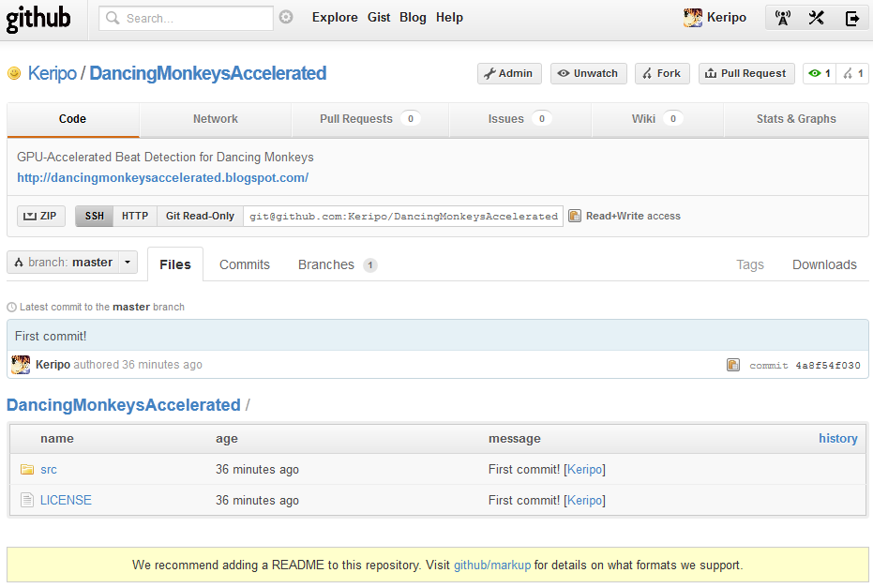
Task: Click the clone URL text field
Action: pyautogui.click(x=403, y=216)
